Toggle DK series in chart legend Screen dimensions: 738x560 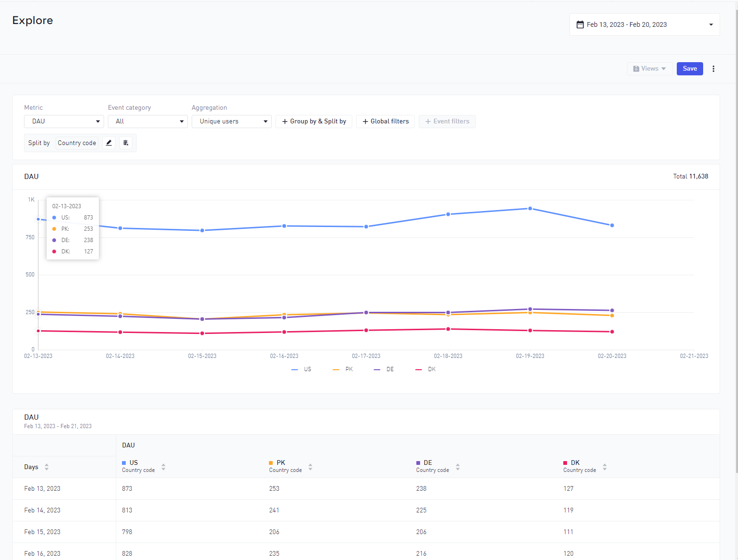(x=426, y=369)
